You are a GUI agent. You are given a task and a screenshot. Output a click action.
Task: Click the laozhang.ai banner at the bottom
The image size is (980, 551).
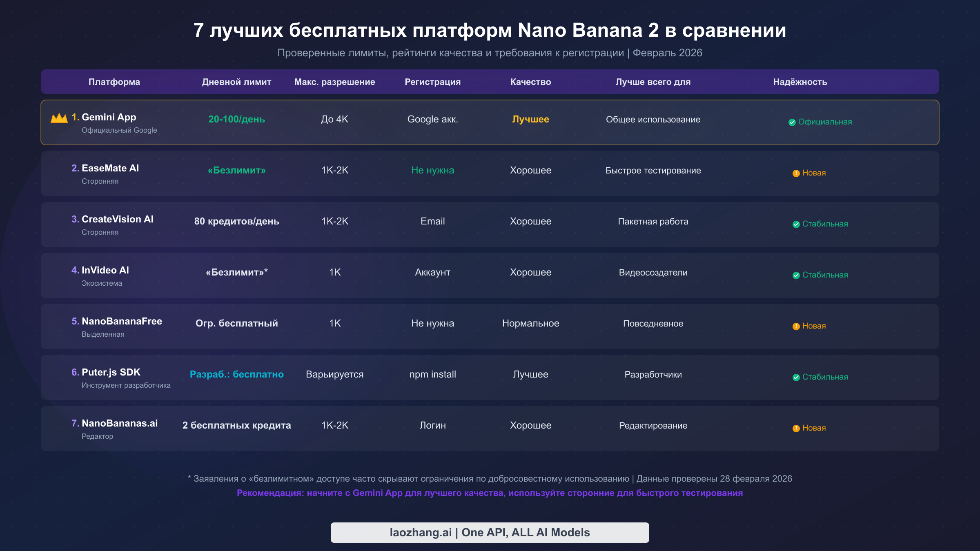pos(490,532)
